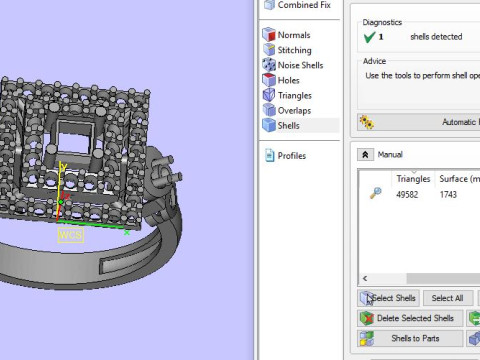The width and height of the screenshot is (480, 360).
Task: Click the shell list left scroll arrow
Action: point(365,278)
